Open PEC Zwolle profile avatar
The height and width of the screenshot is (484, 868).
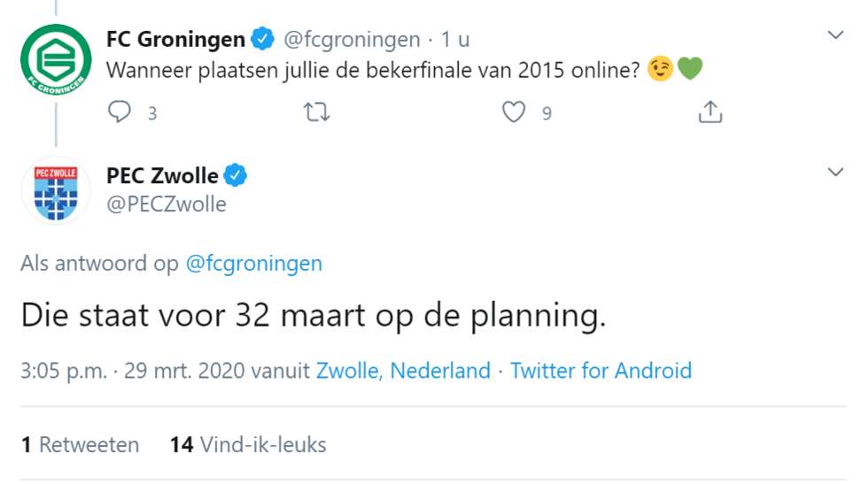pyautogui.click(x=56, y=191)
